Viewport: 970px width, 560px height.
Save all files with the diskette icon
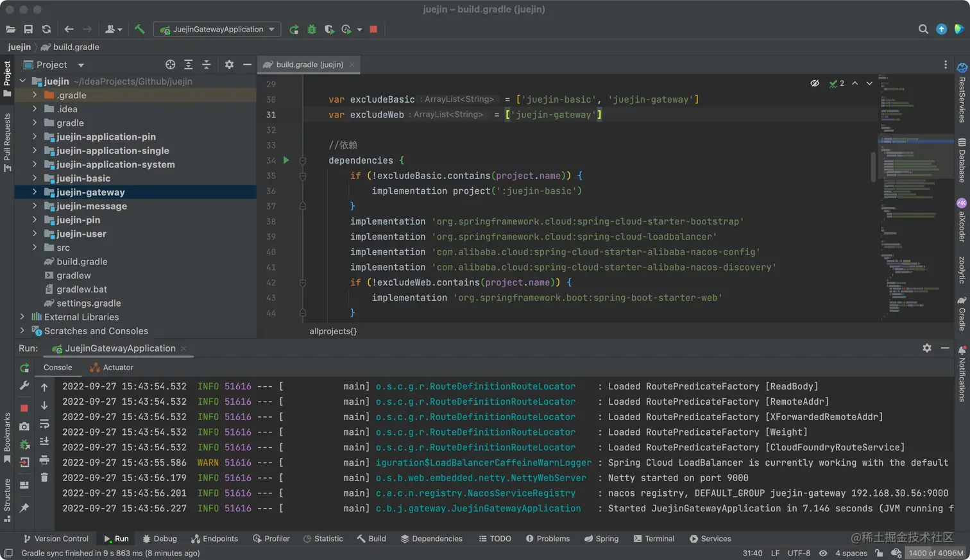(x=28, y=30)
